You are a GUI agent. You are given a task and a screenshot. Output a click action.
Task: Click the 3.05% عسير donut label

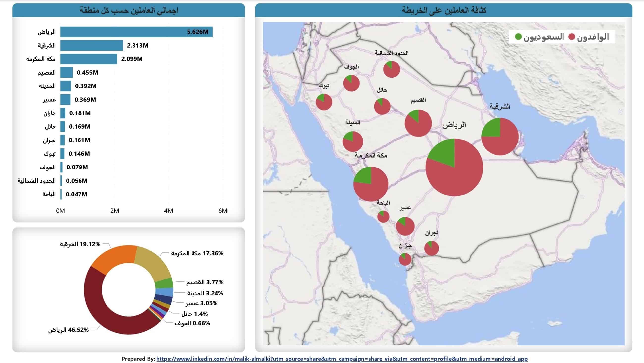point(202,303)
